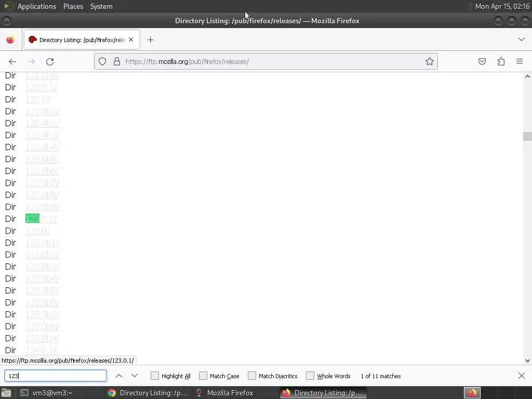This screenshot has width=532, height=399.
Task: Open the 122.0.1/ directory link
Action: pos(42,87)
